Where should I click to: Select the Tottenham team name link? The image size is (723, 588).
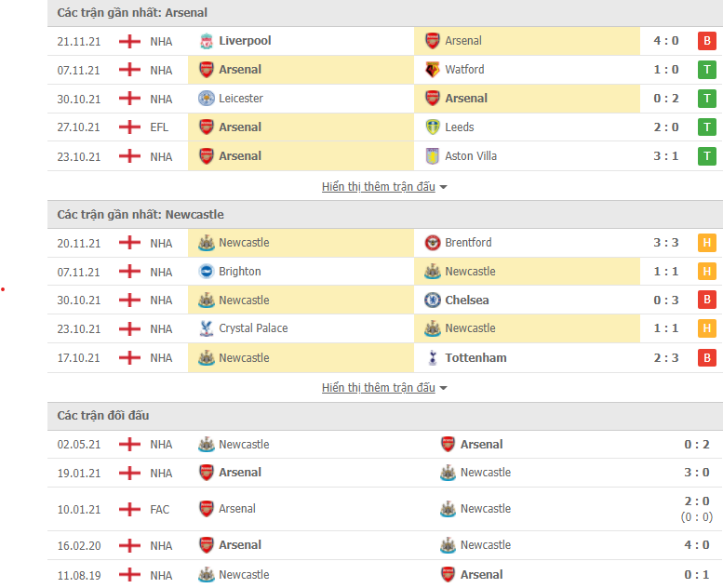[475, 358]
